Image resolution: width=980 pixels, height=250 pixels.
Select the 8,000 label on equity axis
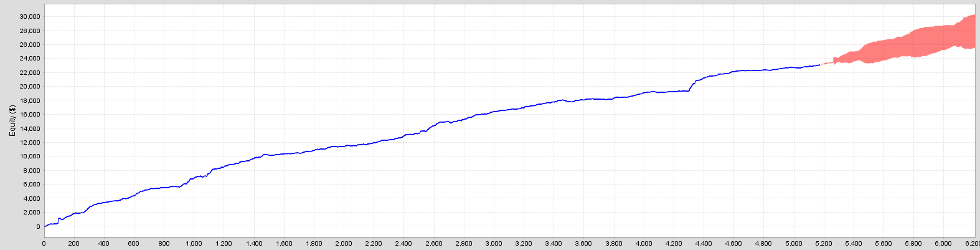pos(32,170)
